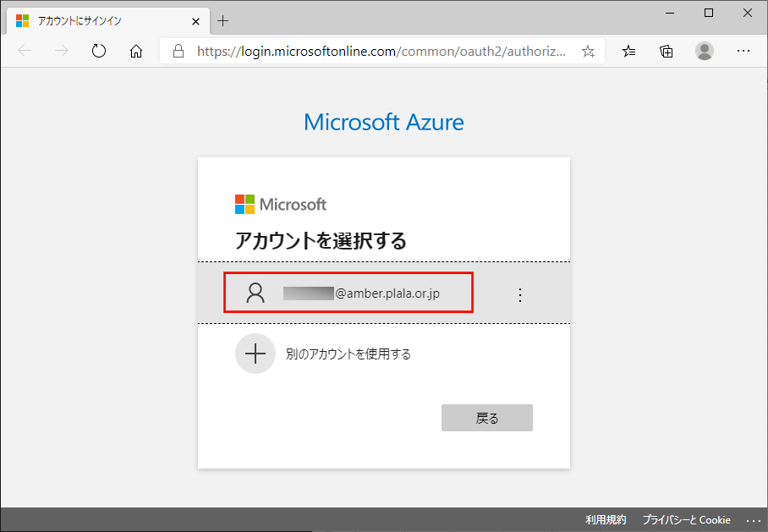Click the browser refresh icon
The height and width of the screenshot is (532, 768).
pyautogui.click(x=99, y=51)
